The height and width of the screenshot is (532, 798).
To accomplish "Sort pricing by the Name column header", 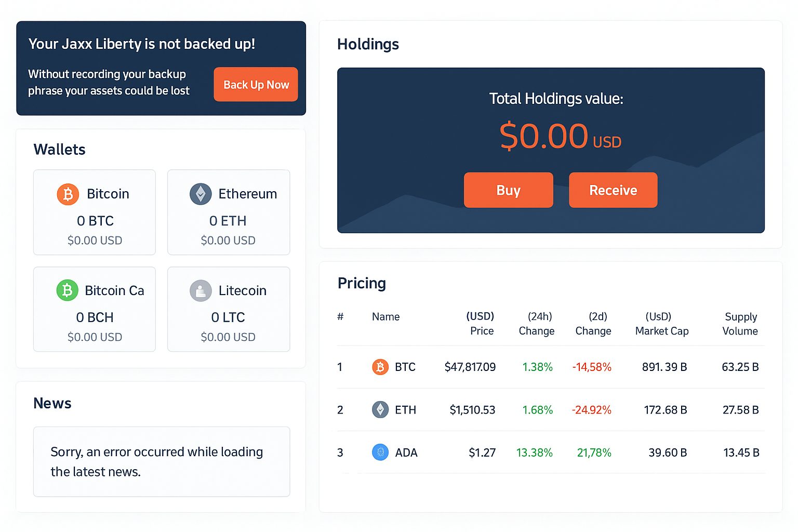I will 385,317.
